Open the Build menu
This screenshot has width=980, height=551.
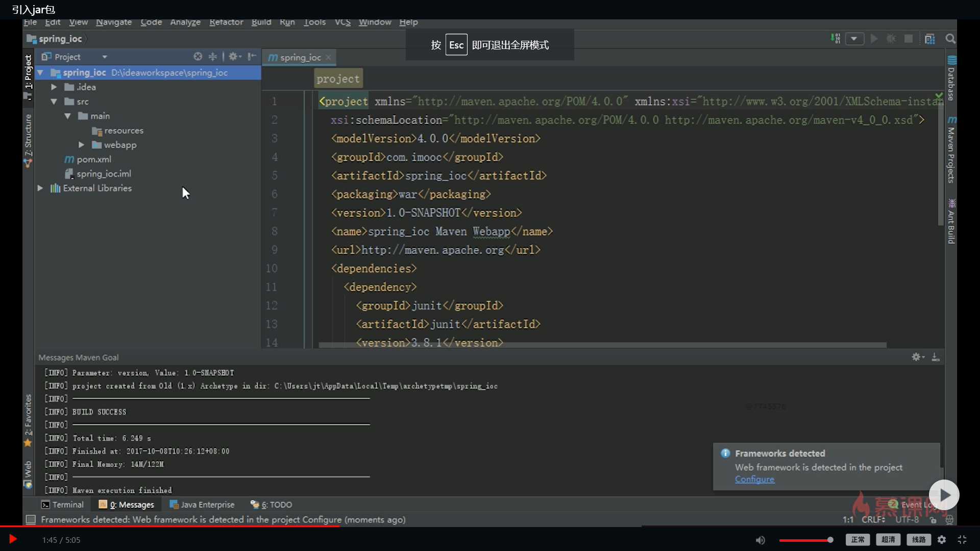261,22
